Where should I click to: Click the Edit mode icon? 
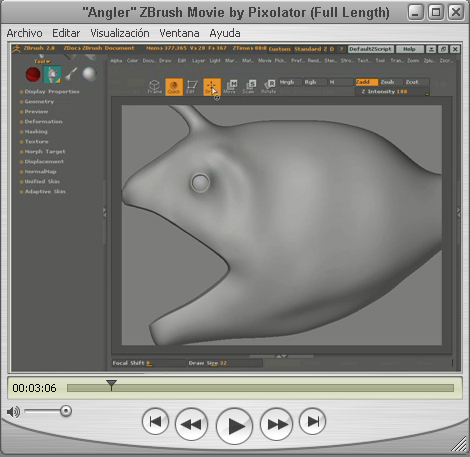coord(192,87)
